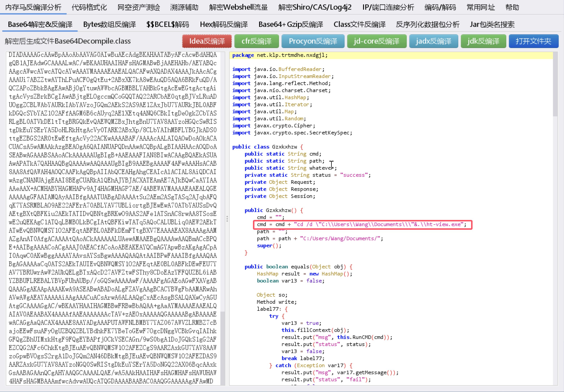This screenshot has width=564, height=392.
Task: Click the break label77 statement
Action: (x=303, y=358)
